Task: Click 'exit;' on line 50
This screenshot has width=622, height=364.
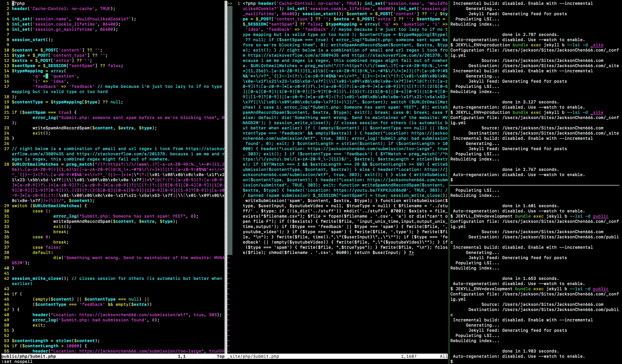Action: coord(39,325)
